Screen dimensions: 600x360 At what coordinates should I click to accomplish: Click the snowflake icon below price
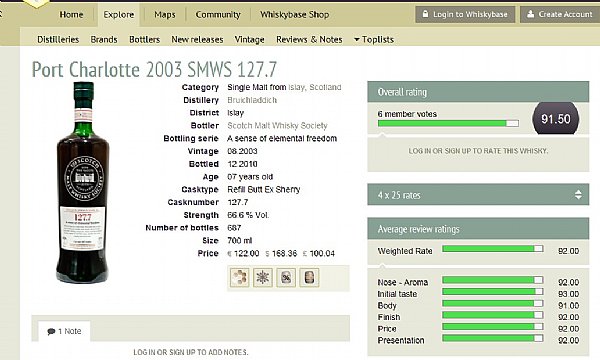tap(263, 277)
